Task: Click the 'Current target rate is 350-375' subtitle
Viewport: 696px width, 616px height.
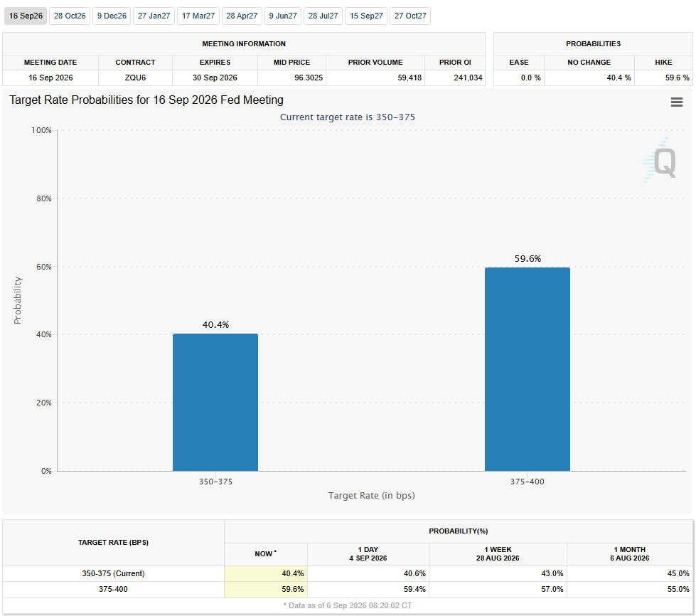Action: tap(348, 117)
